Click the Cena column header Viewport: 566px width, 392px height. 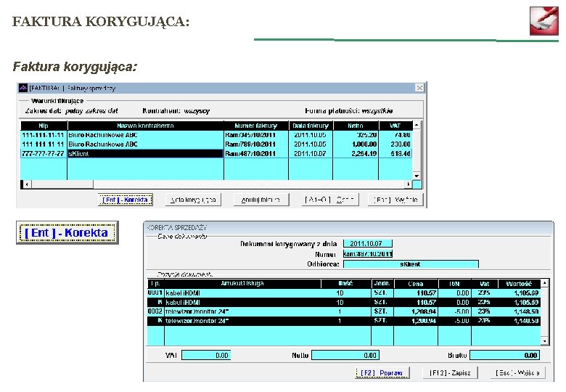(416, 283)
